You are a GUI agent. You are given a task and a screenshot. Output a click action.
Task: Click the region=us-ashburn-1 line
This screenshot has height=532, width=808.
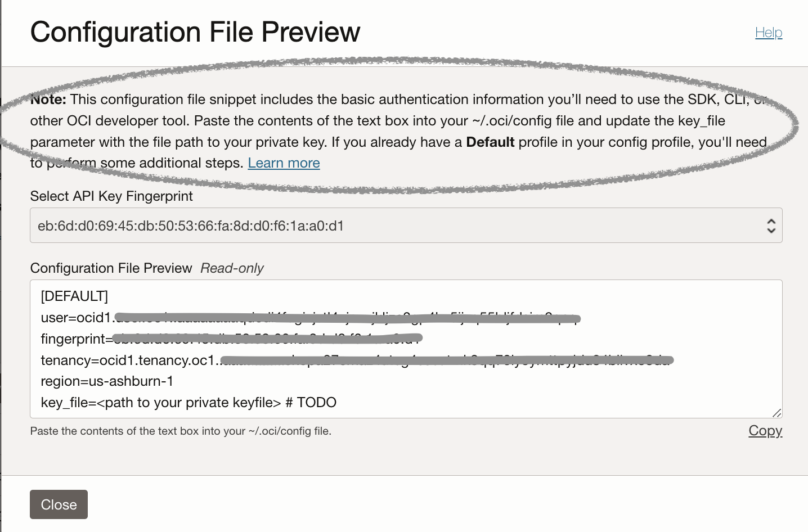[x=107, y=381]
